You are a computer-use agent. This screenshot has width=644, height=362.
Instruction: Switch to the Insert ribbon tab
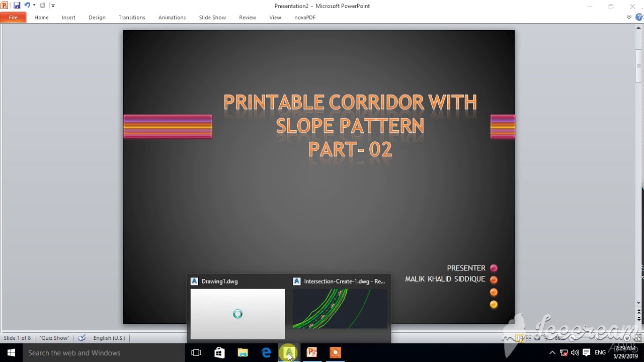[x=68, y=18]
